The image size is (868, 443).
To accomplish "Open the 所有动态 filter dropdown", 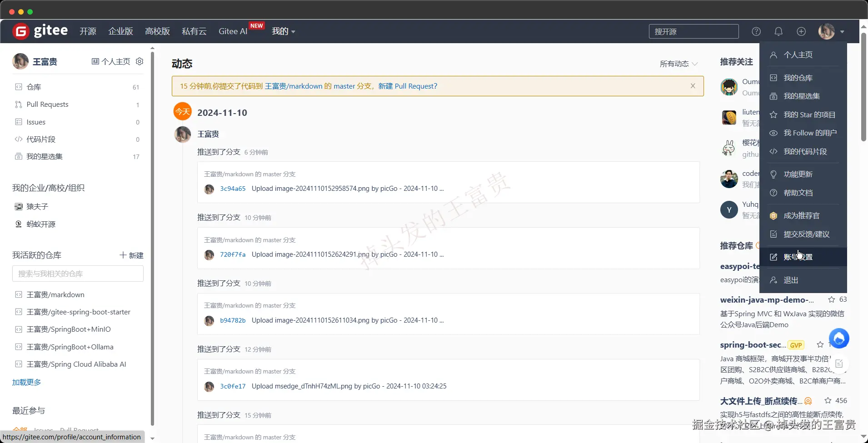I will click(678, 64).
